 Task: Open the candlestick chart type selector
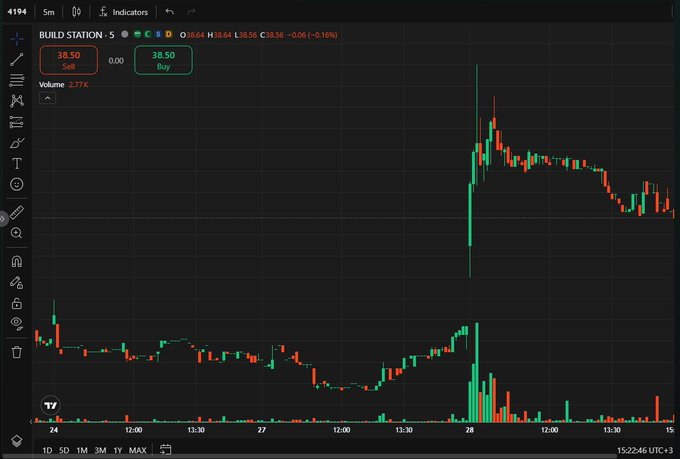click(x=76, y=12)
